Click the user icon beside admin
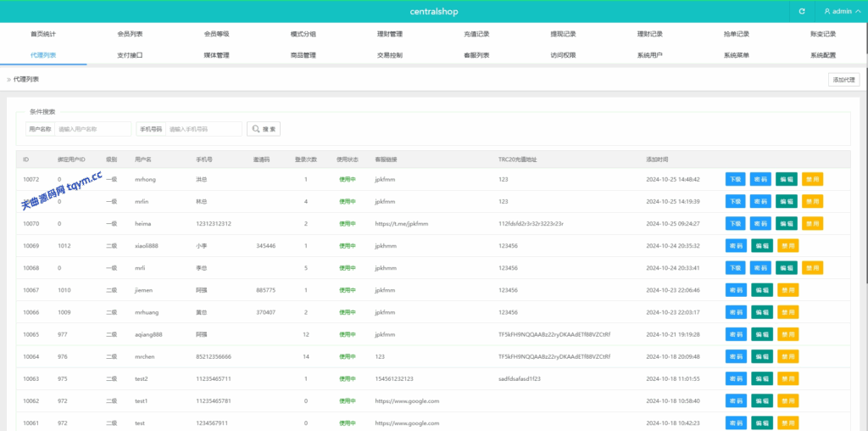The image size is (868, 431). pyautogui.click(x=826, y=11)
